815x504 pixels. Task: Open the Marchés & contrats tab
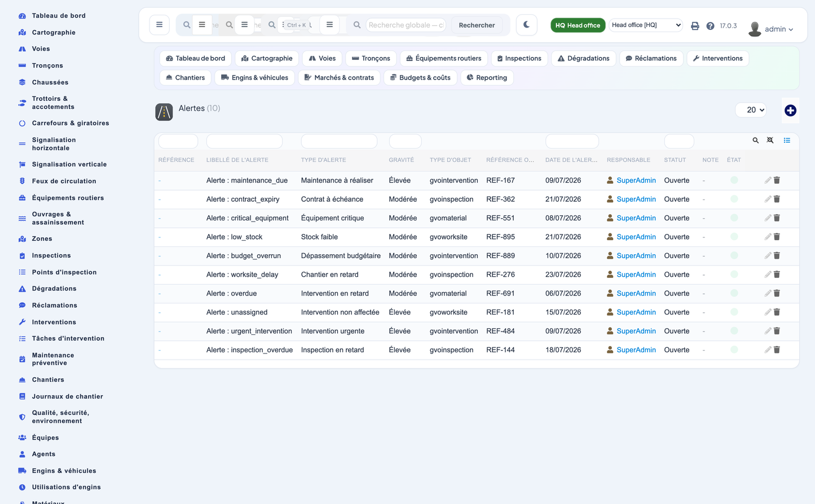point(339,77)
